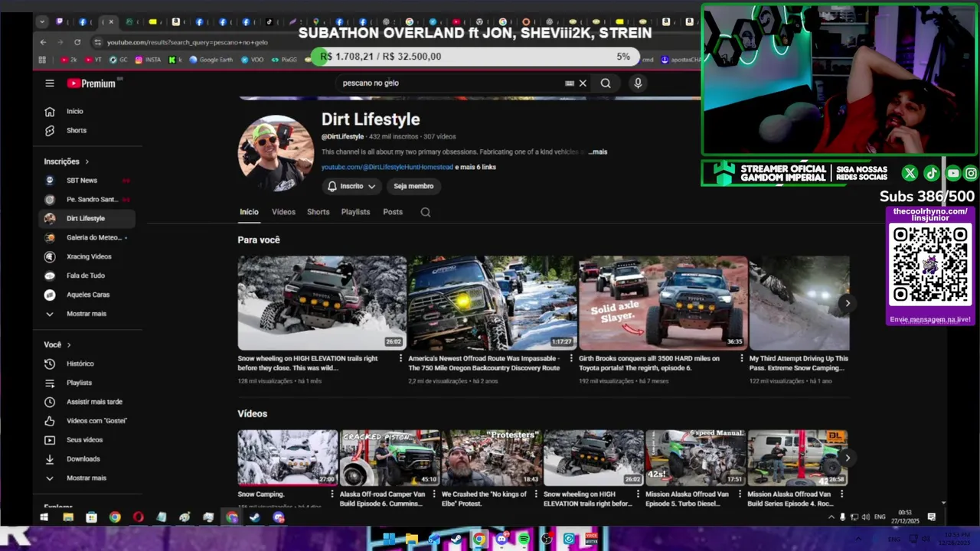
Task: Reload the page with the refresh icon
Action: (x=77, y=42)
